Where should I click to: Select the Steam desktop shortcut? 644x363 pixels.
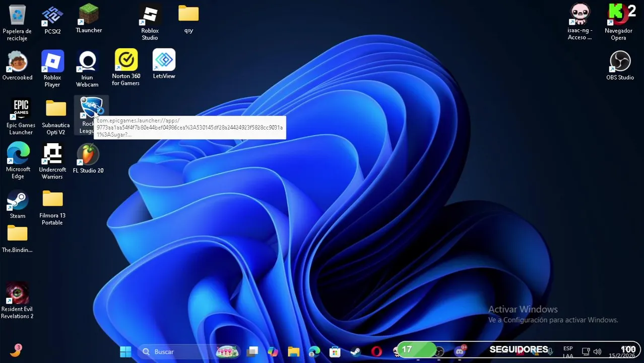pos(17,205)
